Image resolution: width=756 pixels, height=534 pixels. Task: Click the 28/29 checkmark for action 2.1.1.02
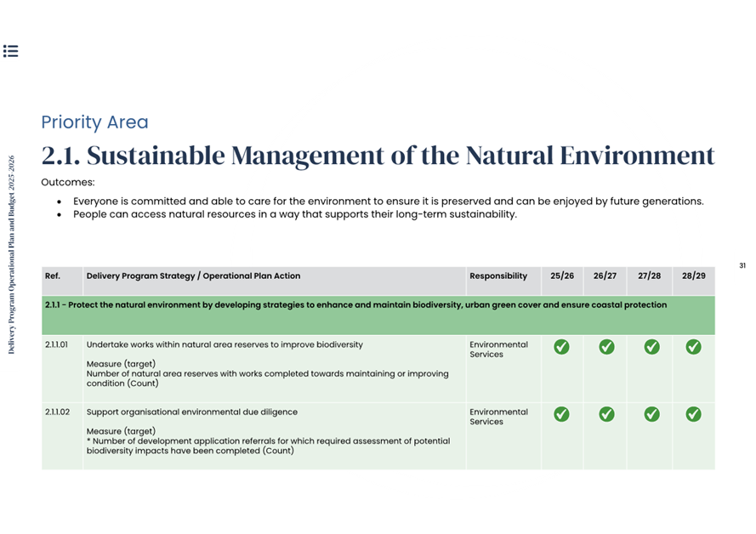(x=693, y=414)
